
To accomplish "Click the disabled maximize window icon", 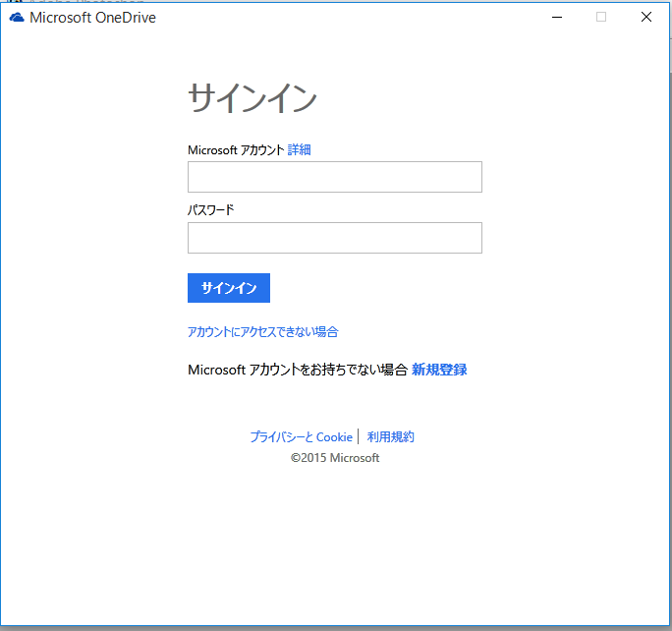I will tap(601, 17).
